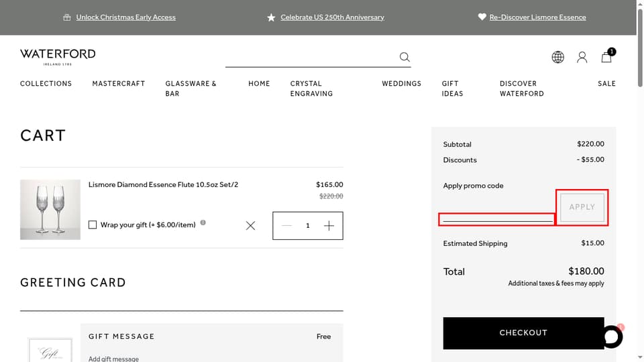Remove the Lismore flute item with X

250,226
